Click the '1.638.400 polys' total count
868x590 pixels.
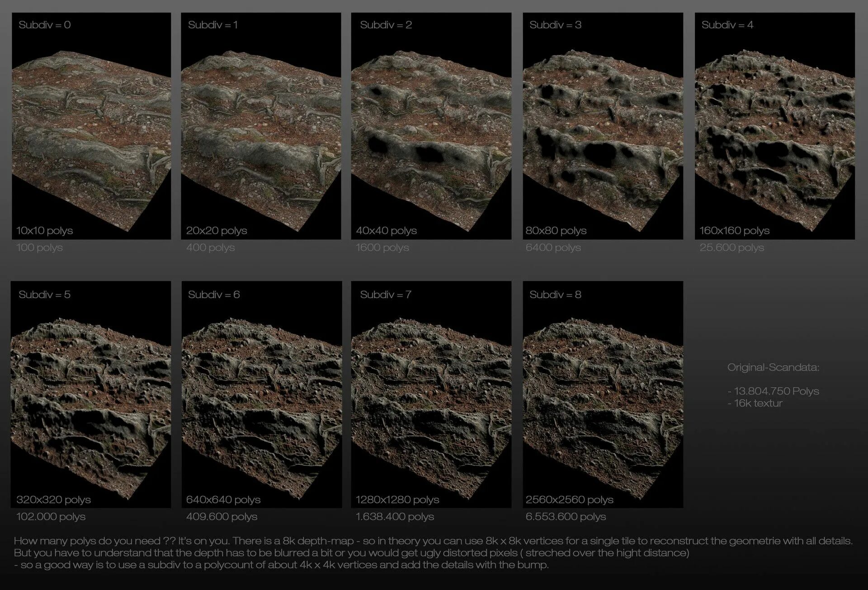pyautogui.click(x=395, y=517)
